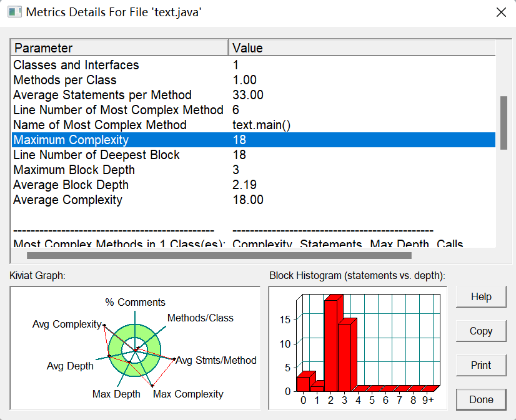Viewport: 516px width, 420px height.
Task: Select Name of Most Complex Method row
Action: (254, 125)
